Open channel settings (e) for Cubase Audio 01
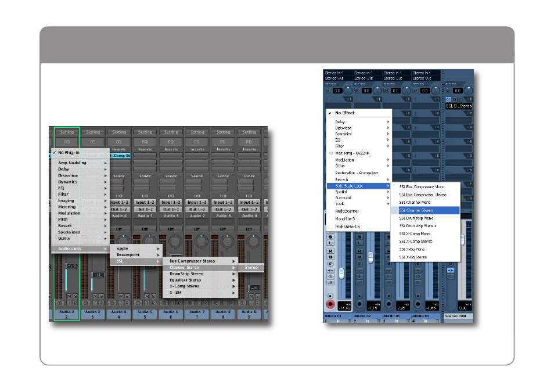The image size is (554, 392). click(330, 264)
